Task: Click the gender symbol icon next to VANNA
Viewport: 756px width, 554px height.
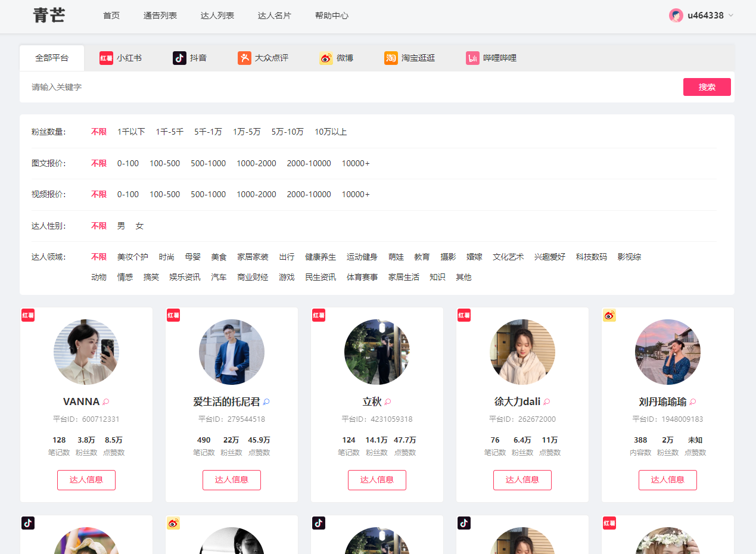Action: pos(106,402)
